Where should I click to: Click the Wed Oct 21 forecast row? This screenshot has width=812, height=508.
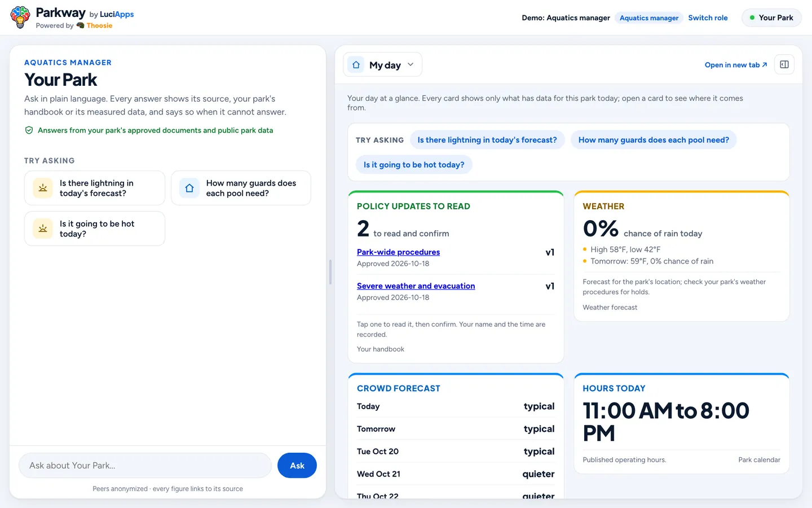[456, 474]
